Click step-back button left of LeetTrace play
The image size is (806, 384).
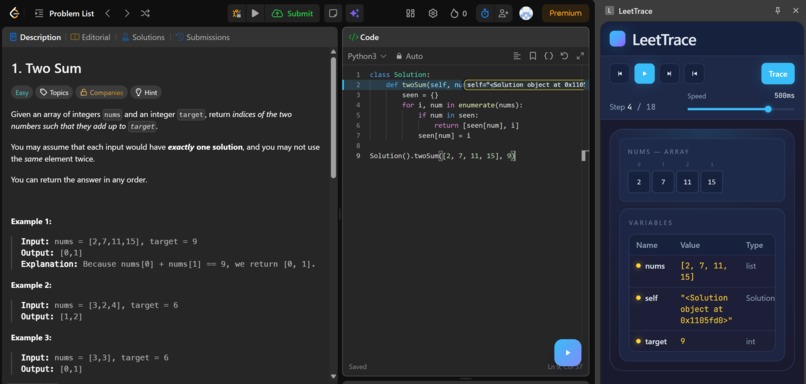620,74
